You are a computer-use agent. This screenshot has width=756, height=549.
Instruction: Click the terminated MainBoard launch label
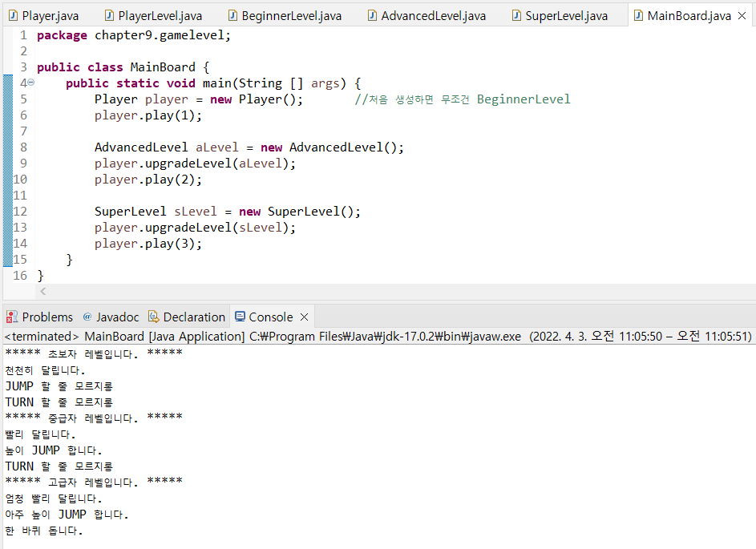tap(124, 337)
